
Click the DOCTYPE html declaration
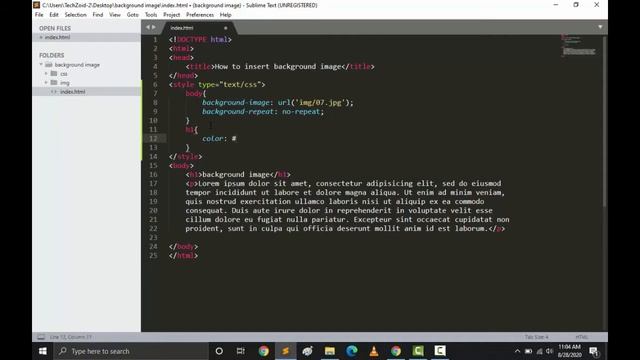tap(200, 40)
